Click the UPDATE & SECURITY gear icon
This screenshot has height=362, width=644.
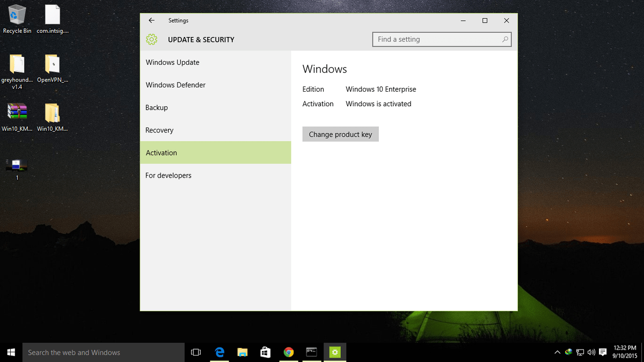click(151, 39)
